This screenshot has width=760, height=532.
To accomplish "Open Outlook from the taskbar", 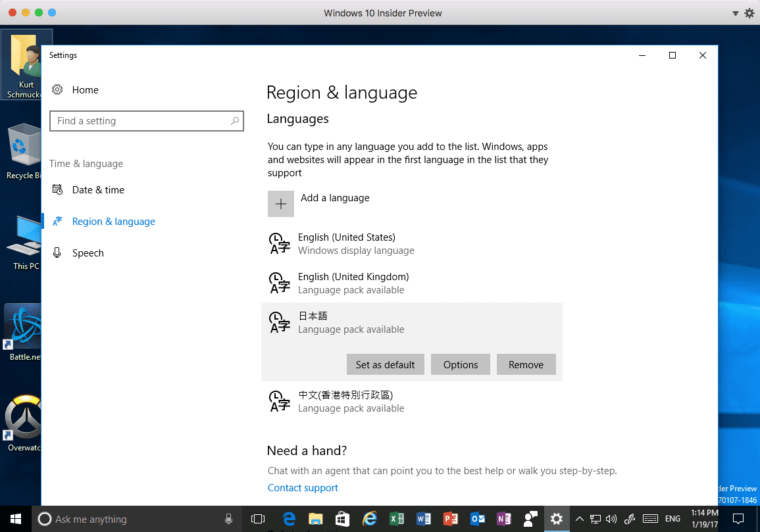I will click(x=478, y=519).
